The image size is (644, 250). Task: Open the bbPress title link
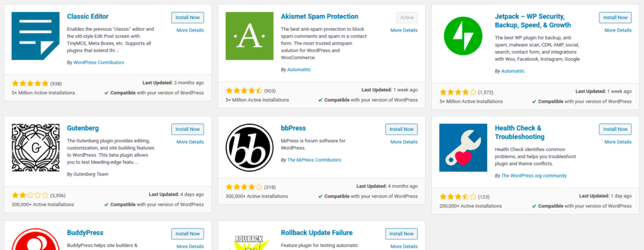pyautogui.click(x=293, y=128)
